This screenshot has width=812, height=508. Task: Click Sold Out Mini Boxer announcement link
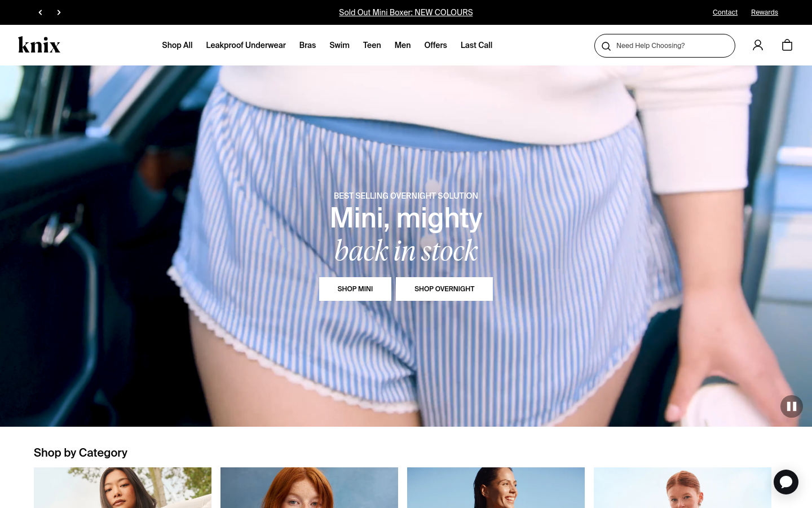(406, 12)
